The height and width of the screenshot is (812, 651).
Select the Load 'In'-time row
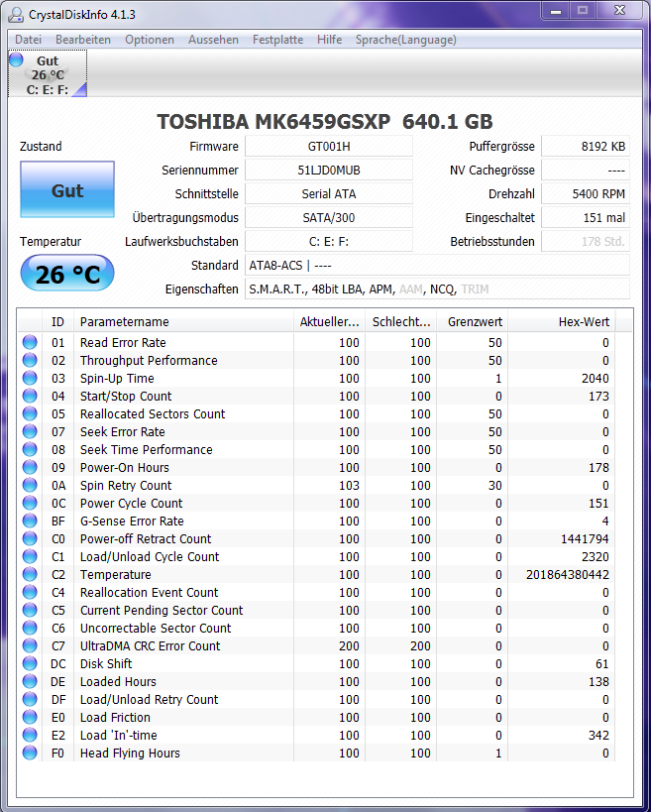click(316, 736)
